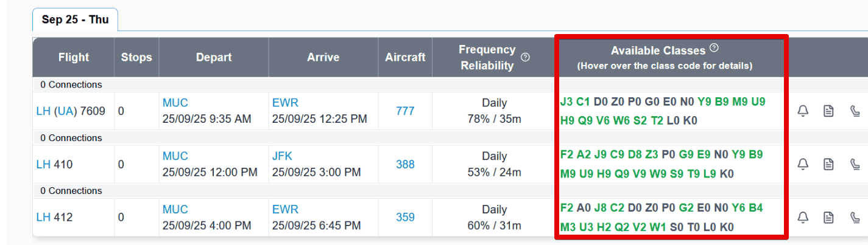The image size is (868, 245).
Task: Click class code F2 on flight LH 410
Action: pos(566,155)
